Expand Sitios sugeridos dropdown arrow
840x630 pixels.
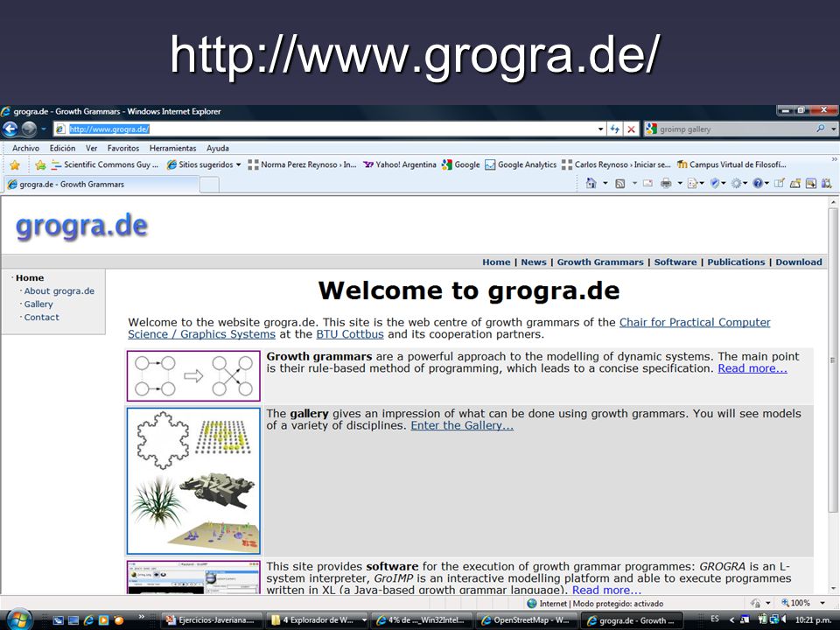coord(238,165)
